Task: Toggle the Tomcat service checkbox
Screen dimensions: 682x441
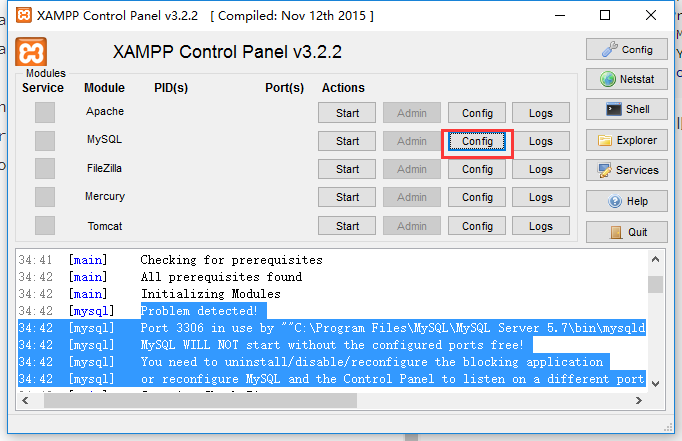Action: (45, 226)
